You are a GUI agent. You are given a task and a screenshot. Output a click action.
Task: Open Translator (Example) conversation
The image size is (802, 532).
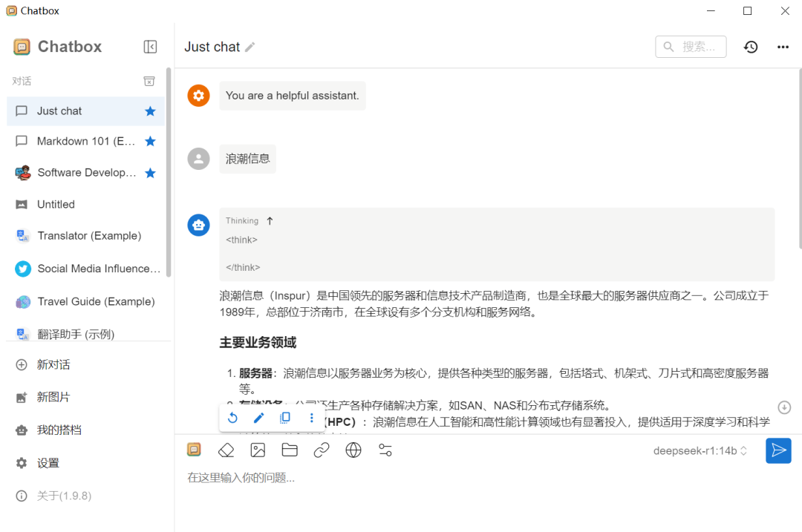88,236
